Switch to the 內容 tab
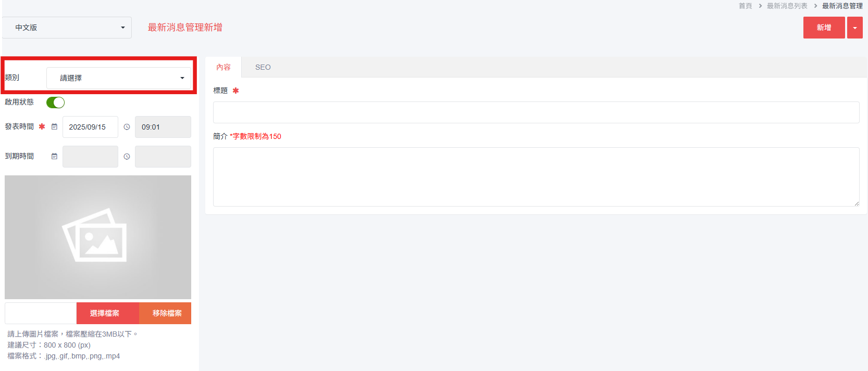Screen dimensions: 868x371 point(224,67)
